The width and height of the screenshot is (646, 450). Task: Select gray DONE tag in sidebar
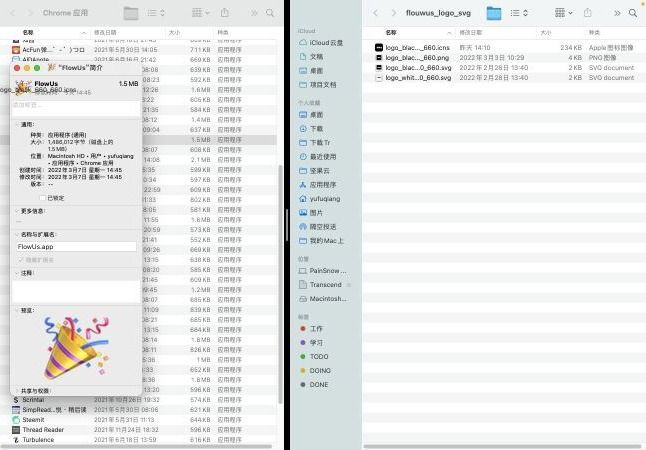314,384
